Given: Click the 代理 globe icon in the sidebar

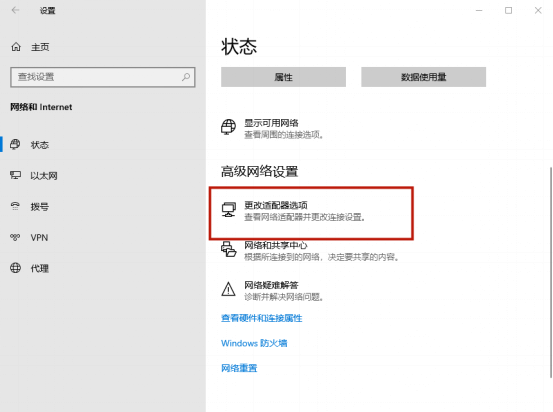Looking at the screenshot, I should (15, 268).
